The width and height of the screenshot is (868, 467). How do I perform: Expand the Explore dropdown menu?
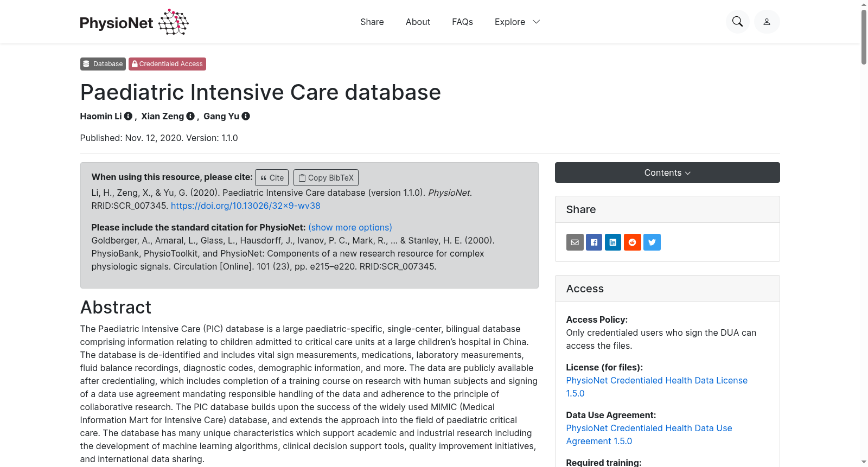[517, 22]
